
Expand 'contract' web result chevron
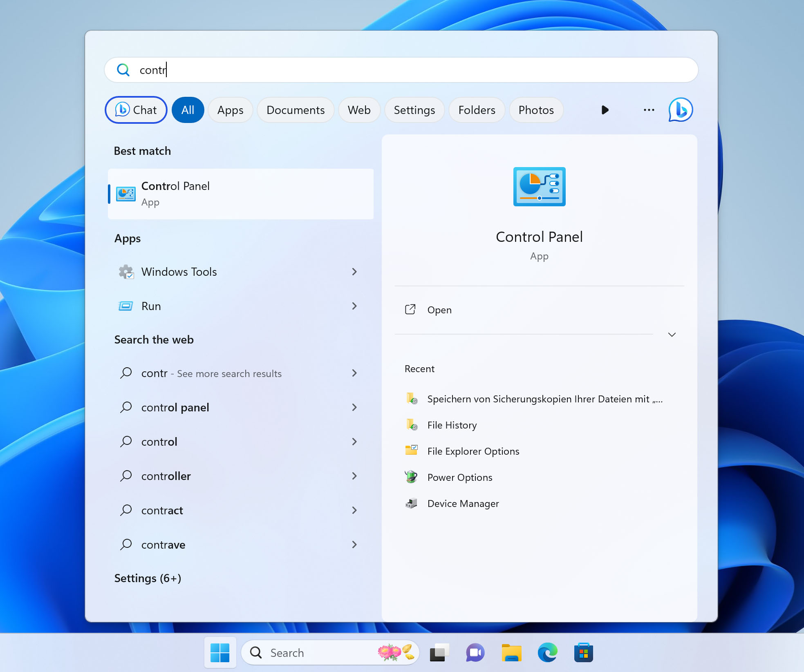click(x=354, y=510)
